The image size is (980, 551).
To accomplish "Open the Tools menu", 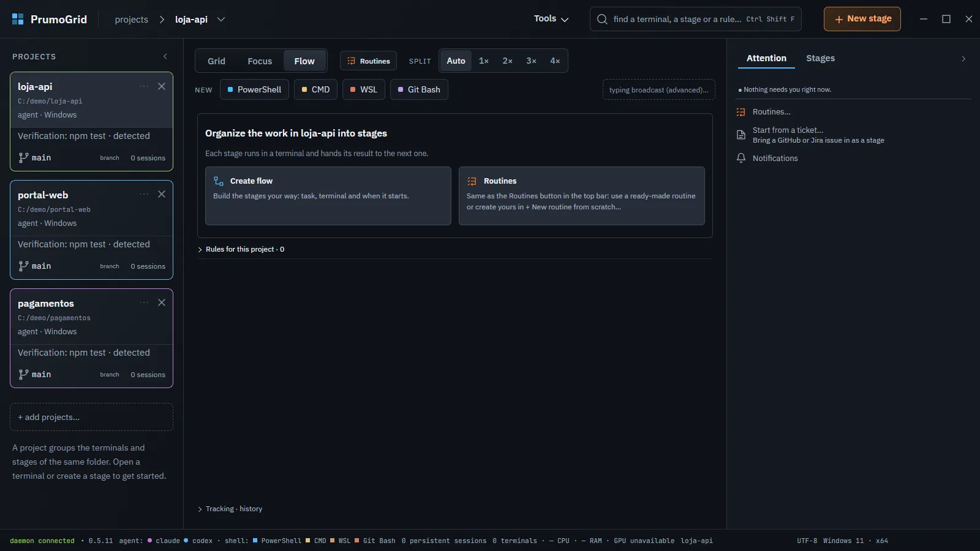I will tap(551, 19).
